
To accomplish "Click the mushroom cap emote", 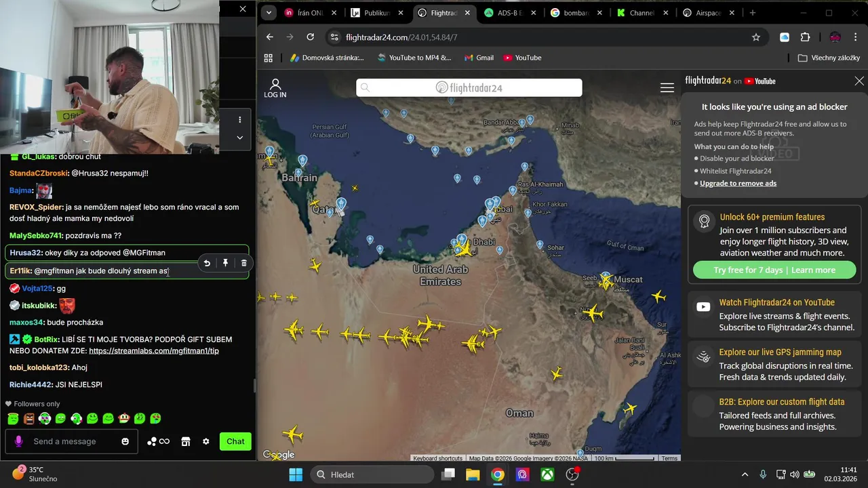I will (x=124, y=419).
